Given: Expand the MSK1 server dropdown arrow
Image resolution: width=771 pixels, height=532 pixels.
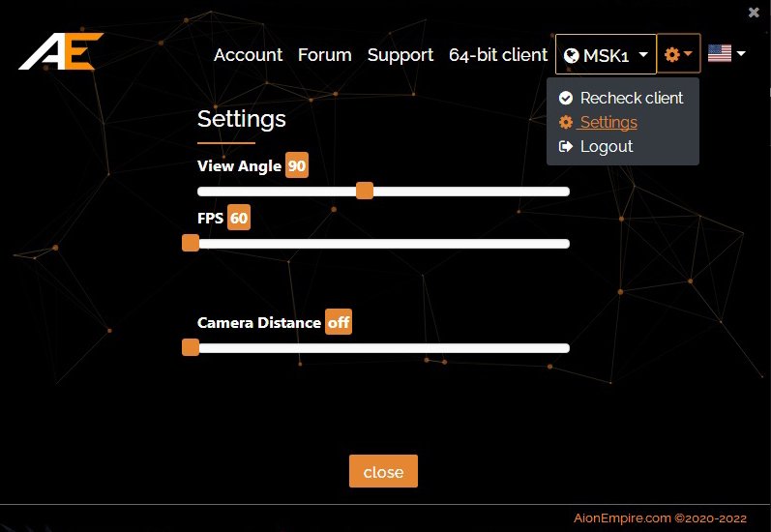Looking at the screenshot, I should (643, 56).
